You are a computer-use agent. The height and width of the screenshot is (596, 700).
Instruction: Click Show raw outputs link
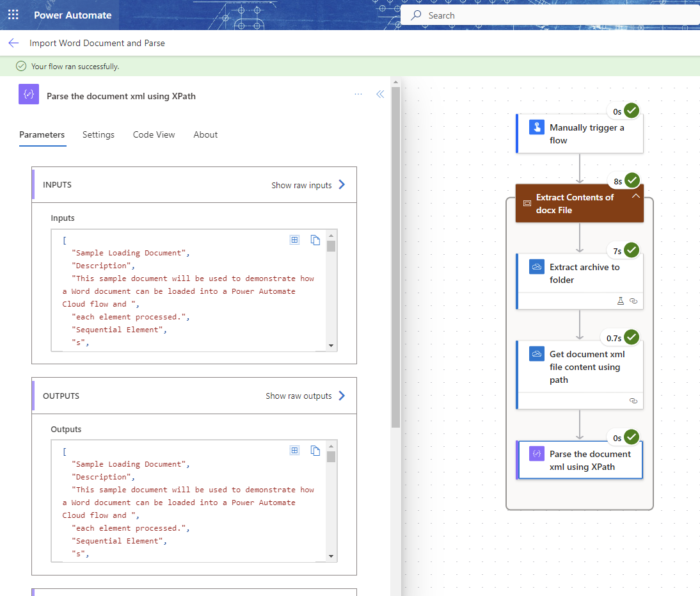coord(299,396)
